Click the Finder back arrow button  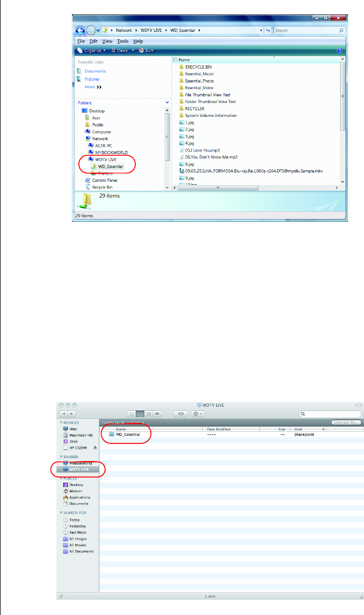point(64,414)
